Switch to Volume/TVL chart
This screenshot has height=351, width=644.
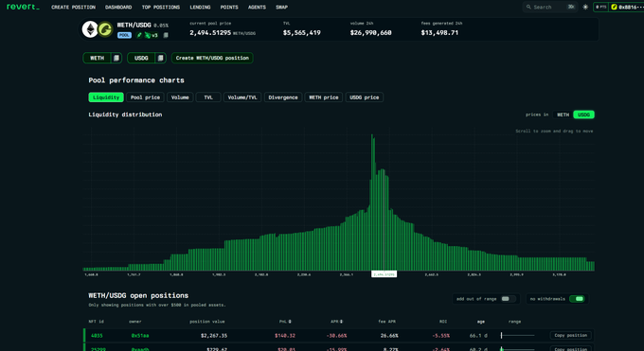[242, 97]
